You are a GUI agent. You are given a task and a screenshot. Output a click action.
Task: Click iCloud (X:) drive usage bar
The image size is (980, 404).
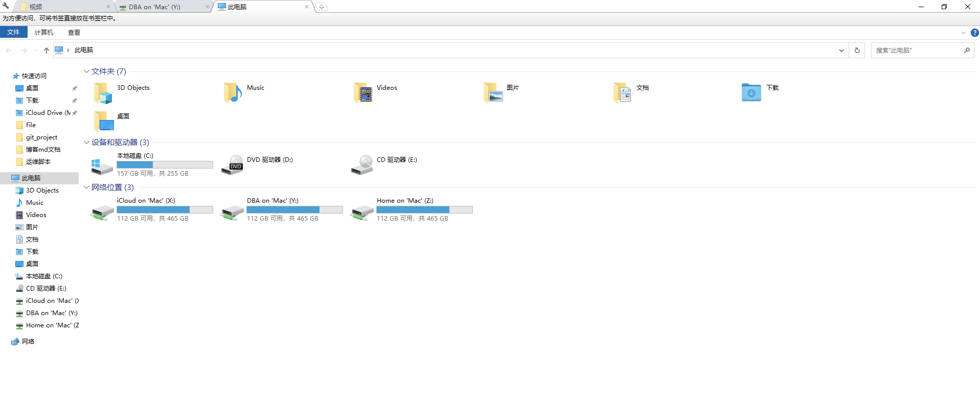165,209
